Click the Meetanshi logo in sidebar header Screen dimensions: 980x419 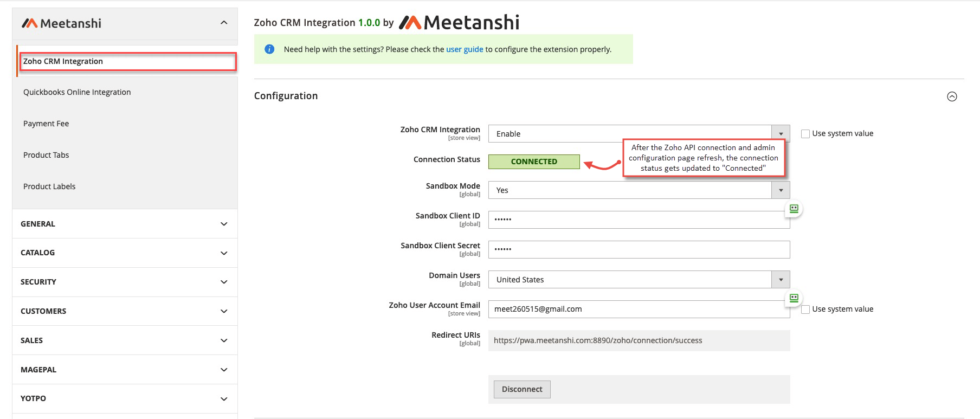click(61, 23)
